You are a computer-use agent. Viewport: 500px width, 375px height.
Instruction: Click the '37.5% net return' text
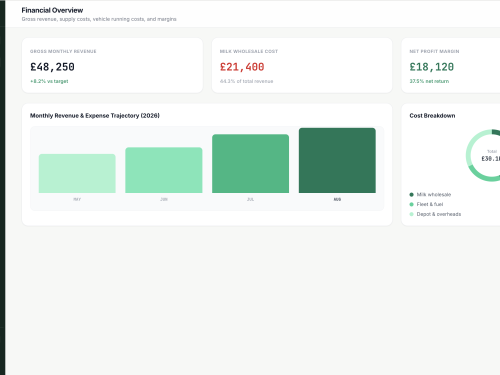coord(429,81)
